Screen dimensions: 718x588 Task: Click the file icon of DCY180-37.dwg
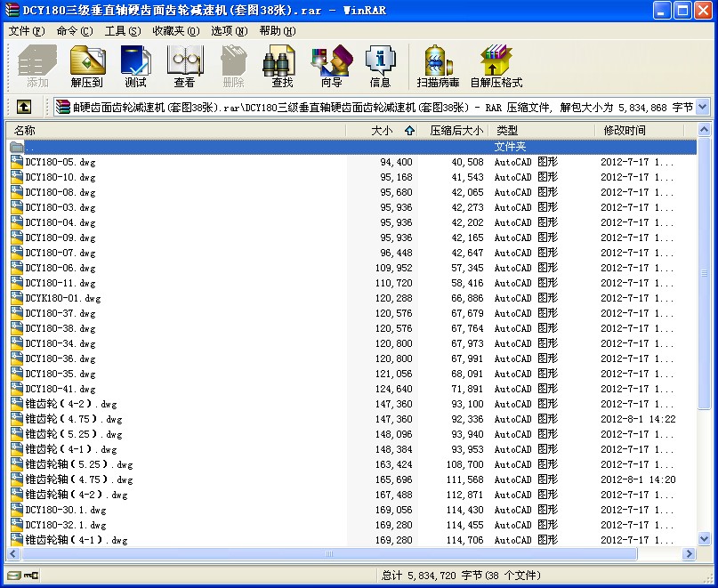pos(17,313)
